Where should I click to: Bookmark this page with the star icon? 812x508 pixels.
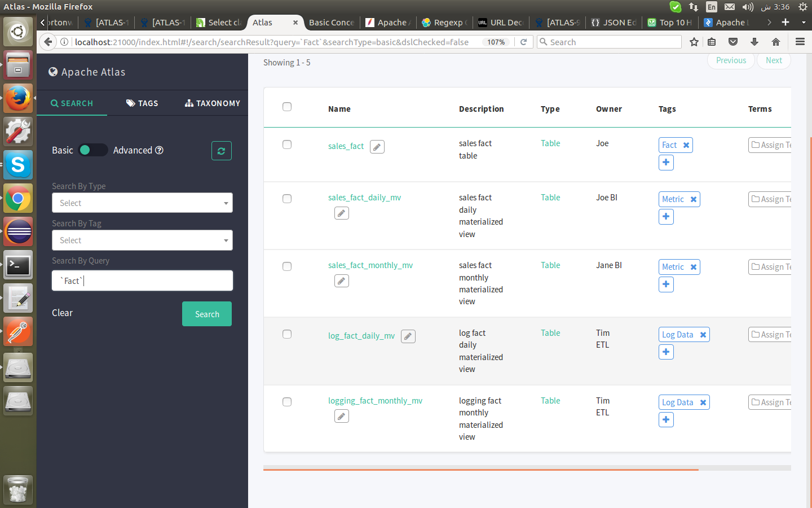point(694,42)
